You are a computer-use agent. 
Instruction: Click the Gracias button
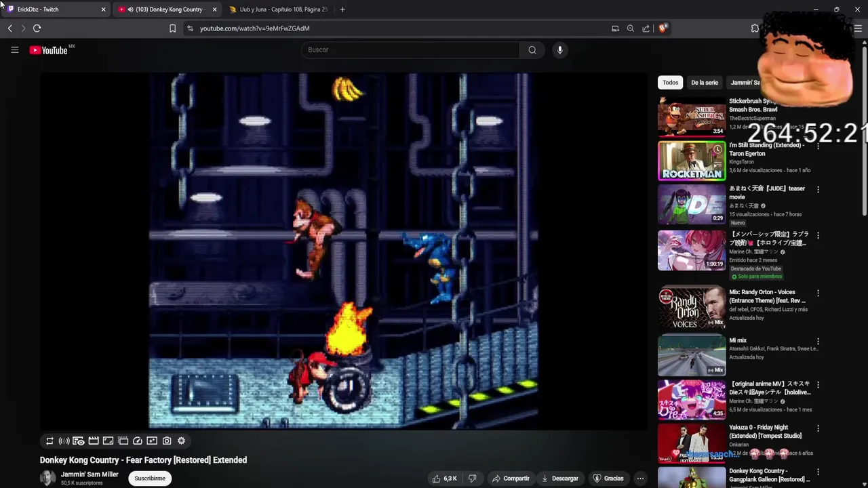coord(608,479)
